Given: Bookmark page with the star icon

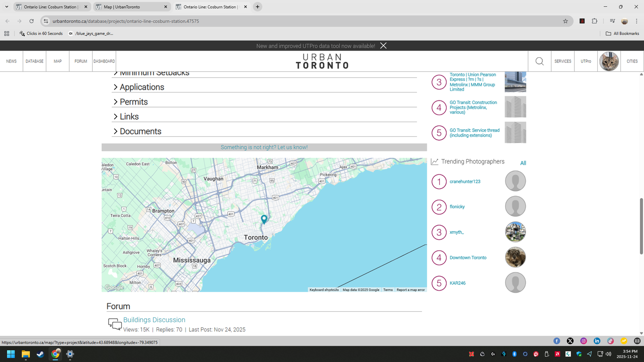Looking at the screenshot, I should click(x=566, y=21).
